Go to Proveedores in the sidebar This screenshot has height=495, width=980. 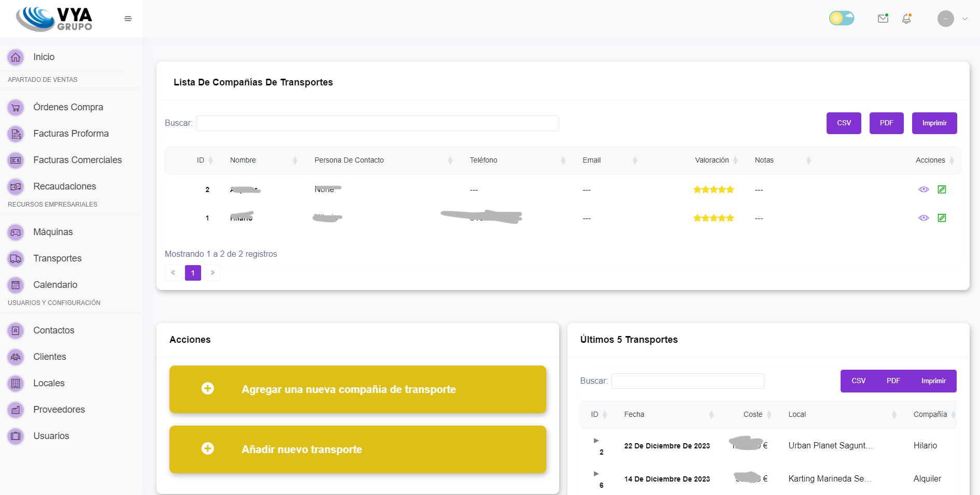[x=59, y=410]
